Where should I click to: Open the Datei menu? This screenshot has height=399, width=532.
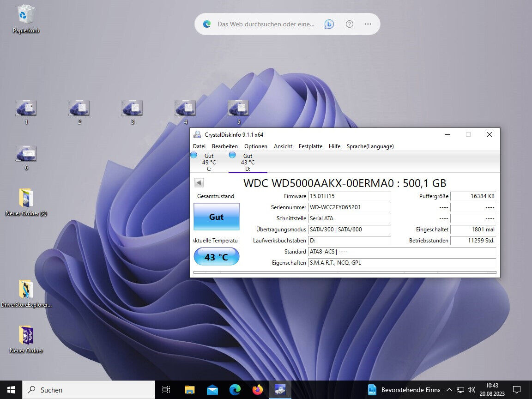(x=199, y=146)
